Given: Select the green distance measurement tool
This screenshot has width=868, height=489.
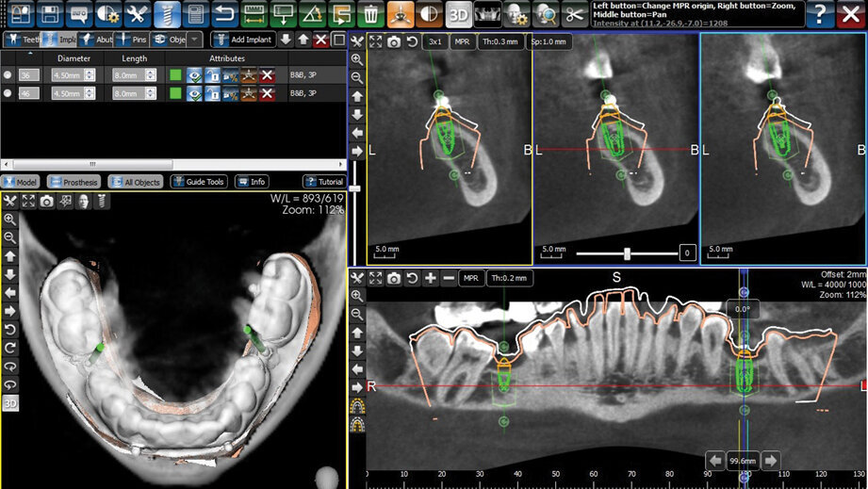Looking at the screenshot, I should tap(253, 14).
